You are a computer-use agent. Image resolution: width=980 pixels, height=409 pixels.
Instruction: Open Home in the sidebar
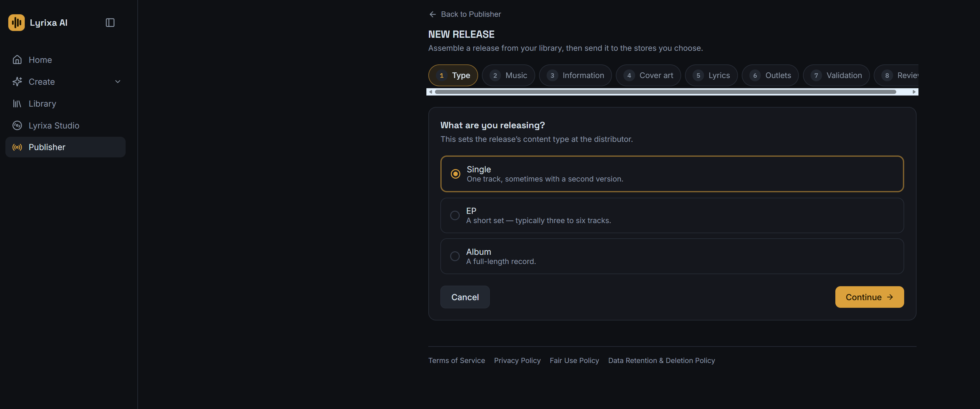click(65, 60)
